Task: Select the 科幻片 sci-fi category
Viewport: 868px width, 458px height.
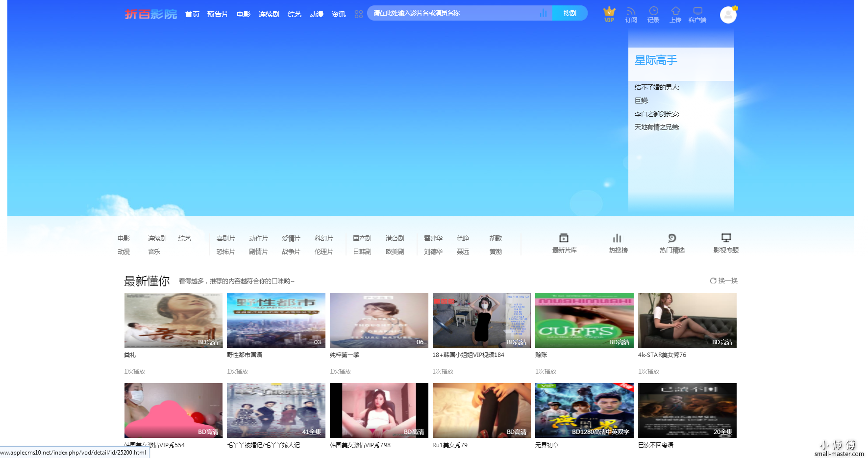Action: point(324,238)
